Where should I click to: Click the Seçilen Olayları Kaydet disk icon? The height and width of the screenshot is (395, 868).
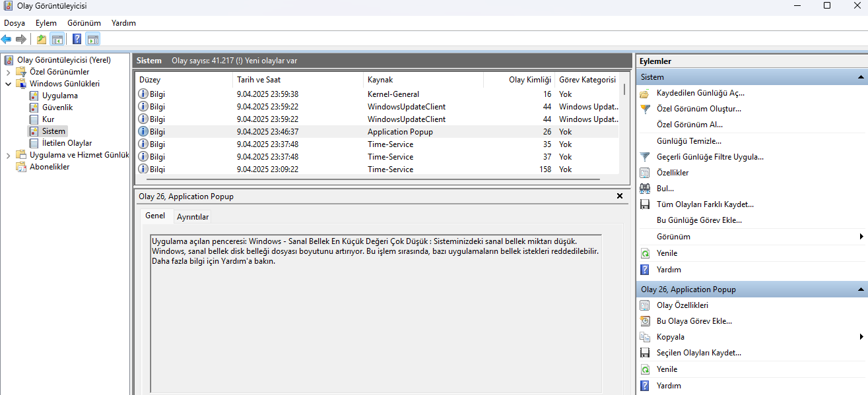(x=646, y=353)
